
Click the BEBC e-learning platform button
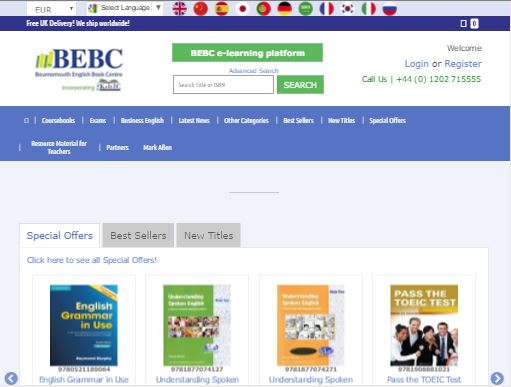pyautogui.click(x=247, y=53)
